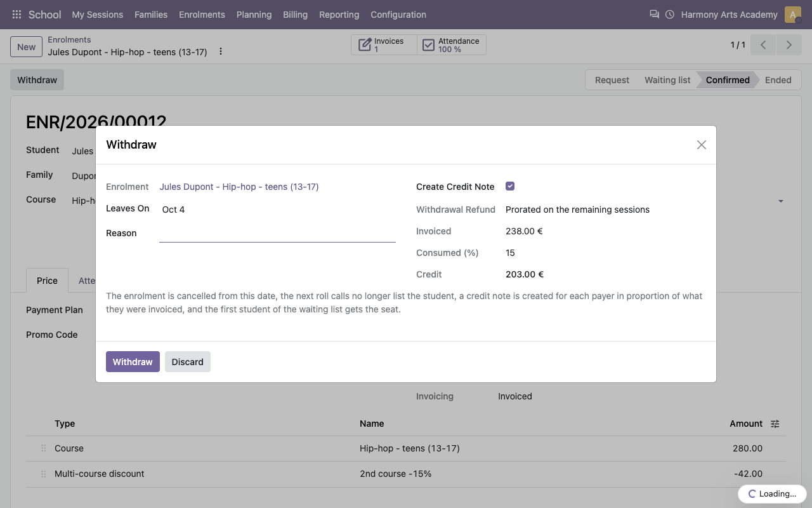Open the column settings icon beside Amount
The width and height of the screenshot is (812, 508).
[775, 424]
